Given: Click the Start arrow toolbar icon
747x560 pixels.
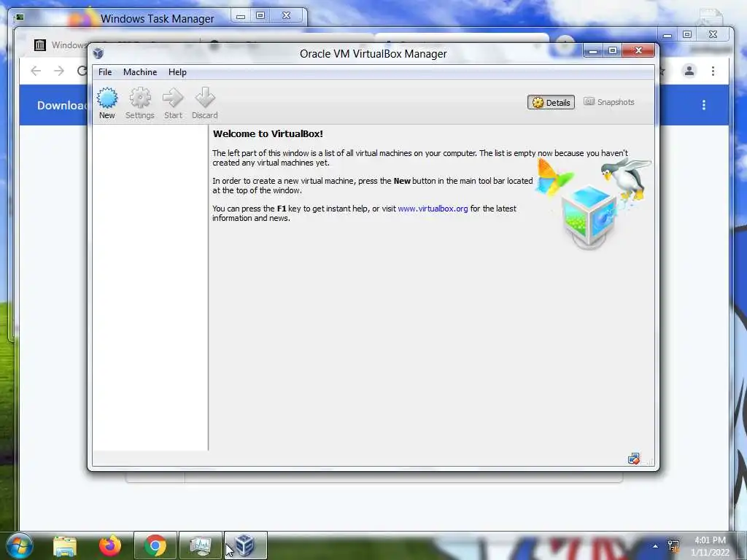Looking at the screenshot, I should click(x=173, y=103).
